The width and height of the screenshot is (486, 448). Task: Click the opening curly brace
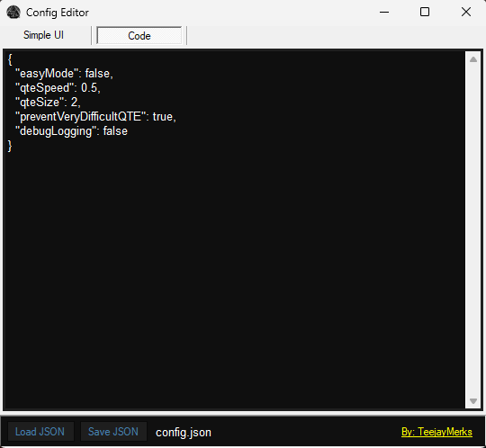[10, 59]
